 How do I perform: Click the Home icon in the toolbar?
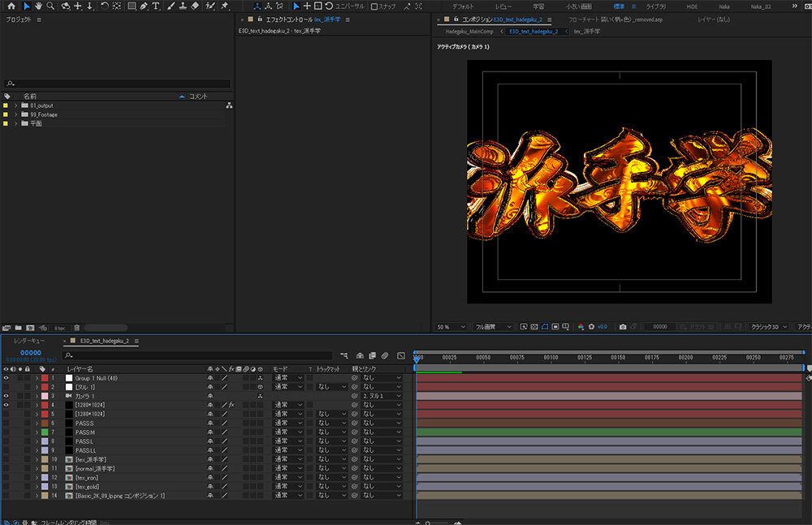pyautogui.click(x=11, y=6)
